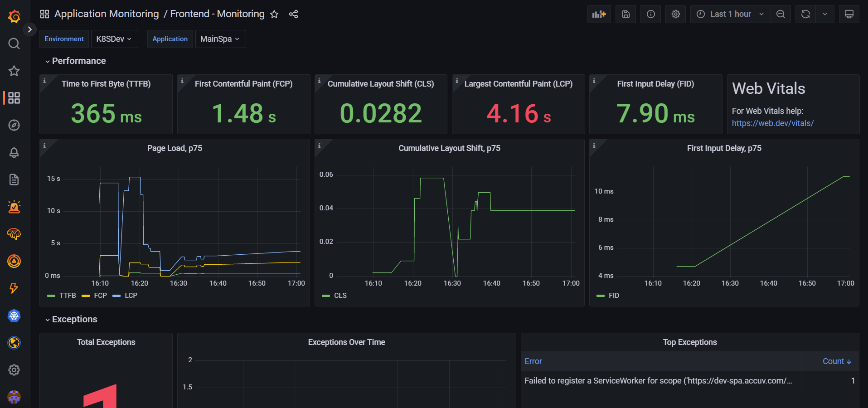868x408 pixels.
Task: Mark dashboard as favorite star
Action: pos(274,14)
